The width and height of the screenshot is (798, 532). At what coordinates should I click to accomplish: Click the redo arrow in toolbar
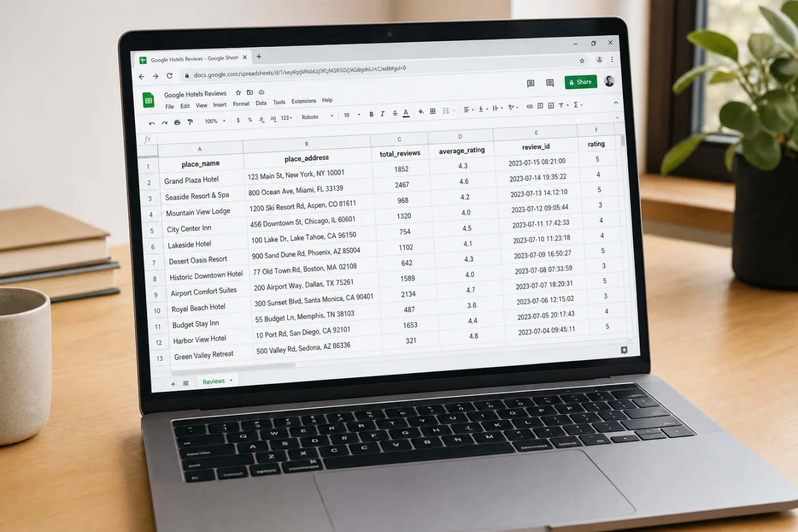pos(164,122)
